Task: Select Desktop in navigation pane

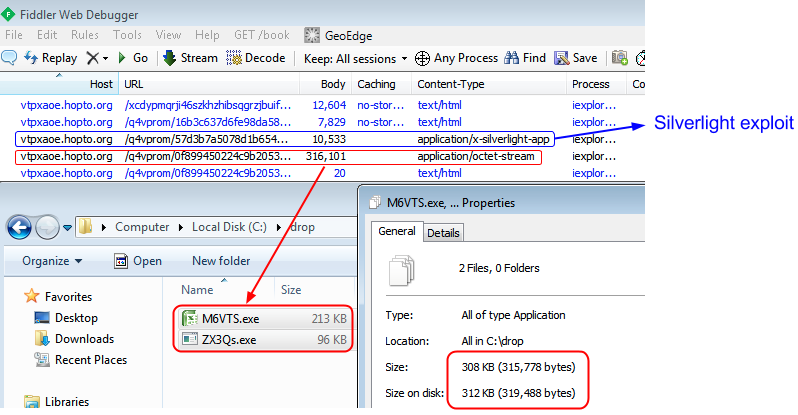Action: 66,318
